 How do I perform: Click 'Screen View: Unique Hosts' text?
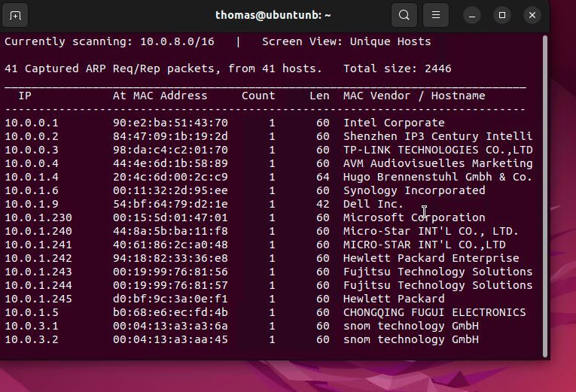346,41
